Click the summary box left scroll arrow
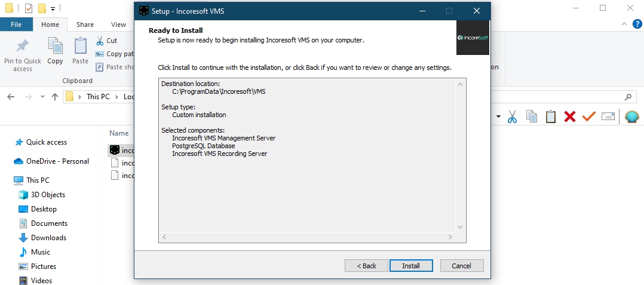The image size is (644, 285). point(164,237)
